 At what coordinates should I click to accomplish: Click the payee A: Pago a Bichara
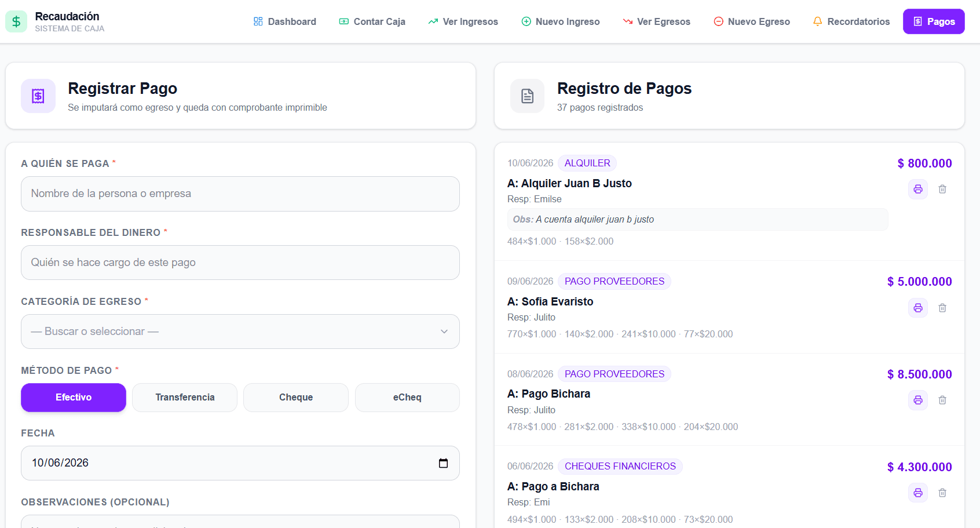tap(553, 487)
